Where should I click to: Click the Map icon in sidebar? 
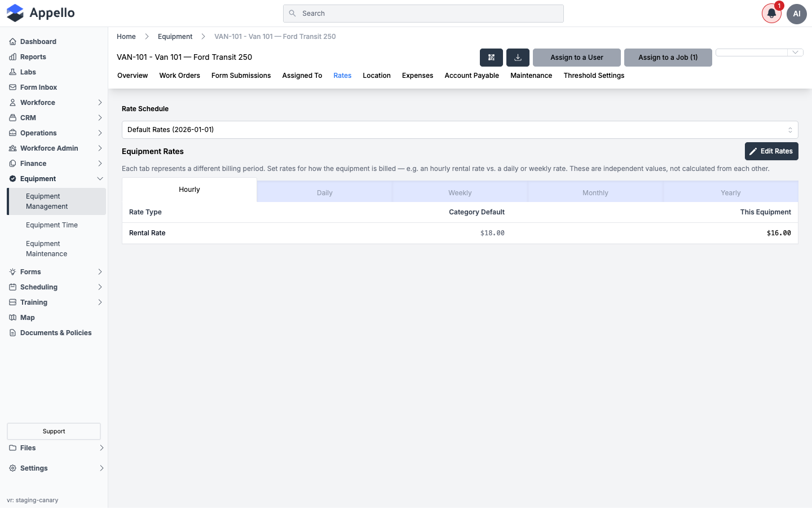coord(12,318)
